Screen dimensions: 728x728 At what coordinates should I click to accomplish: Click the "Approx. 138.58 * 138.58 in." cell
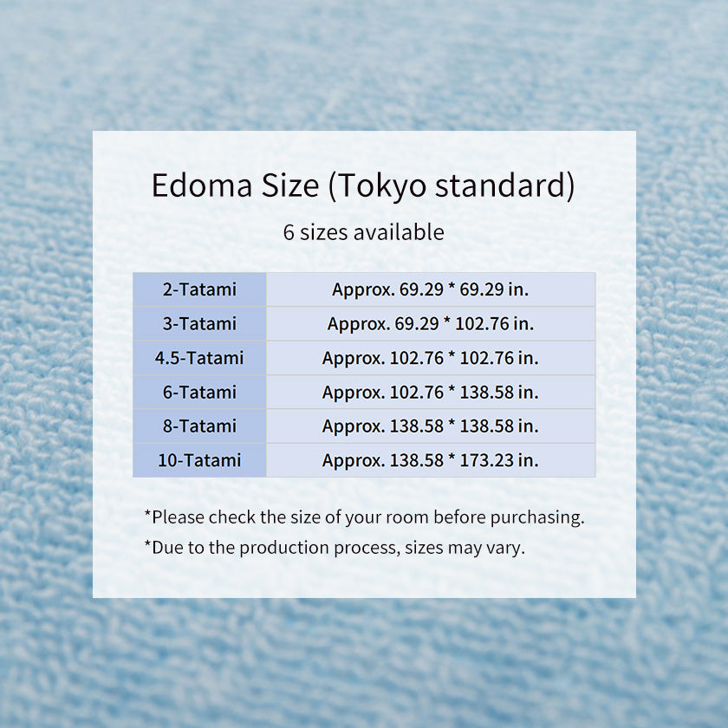point(430,426)
